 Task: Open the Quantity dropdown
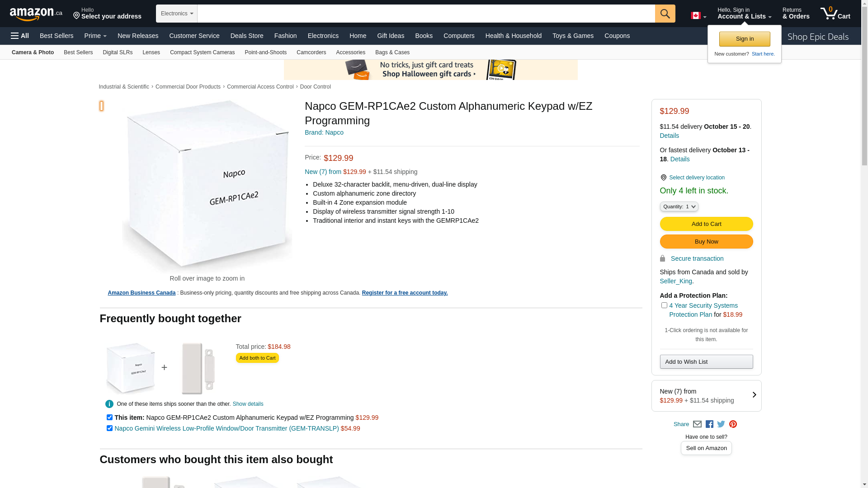click(x=679, y=206)
